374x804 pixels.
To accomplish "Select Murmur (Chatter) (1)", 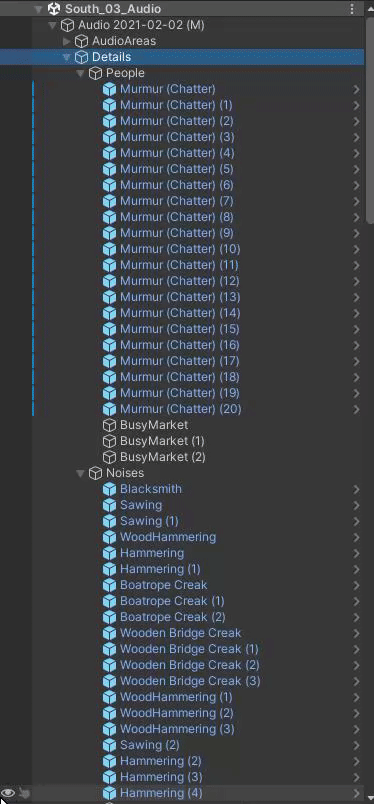I will click(x=176, y=105).
